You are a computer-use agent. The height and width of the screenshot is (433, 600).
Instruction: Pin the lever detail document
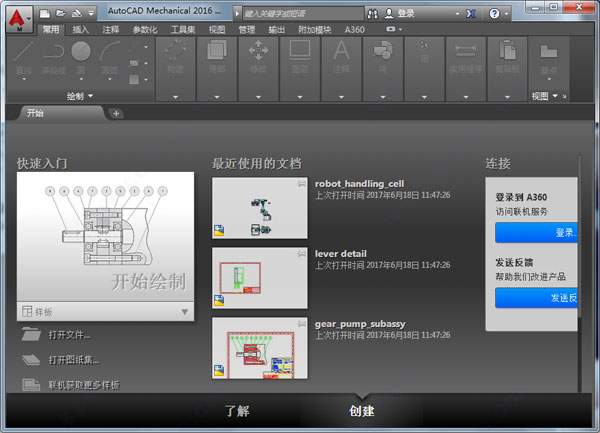coord(302,254)
